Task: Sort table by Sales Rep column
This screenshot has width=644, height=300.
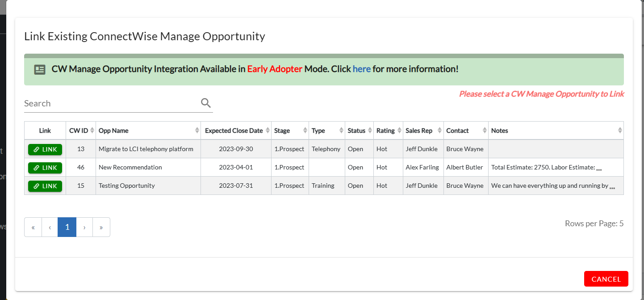Action: click(423, 131)
